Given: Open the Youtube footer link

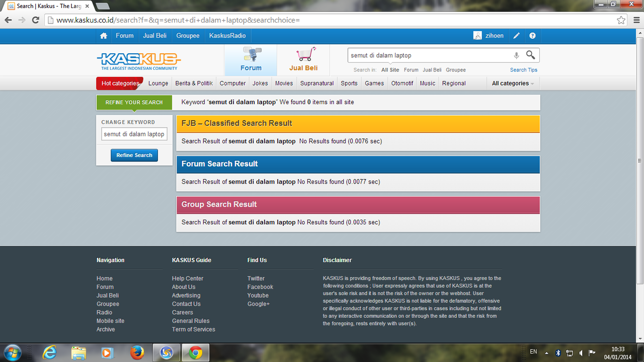Looking at the screenshot, I should point(258,296).
